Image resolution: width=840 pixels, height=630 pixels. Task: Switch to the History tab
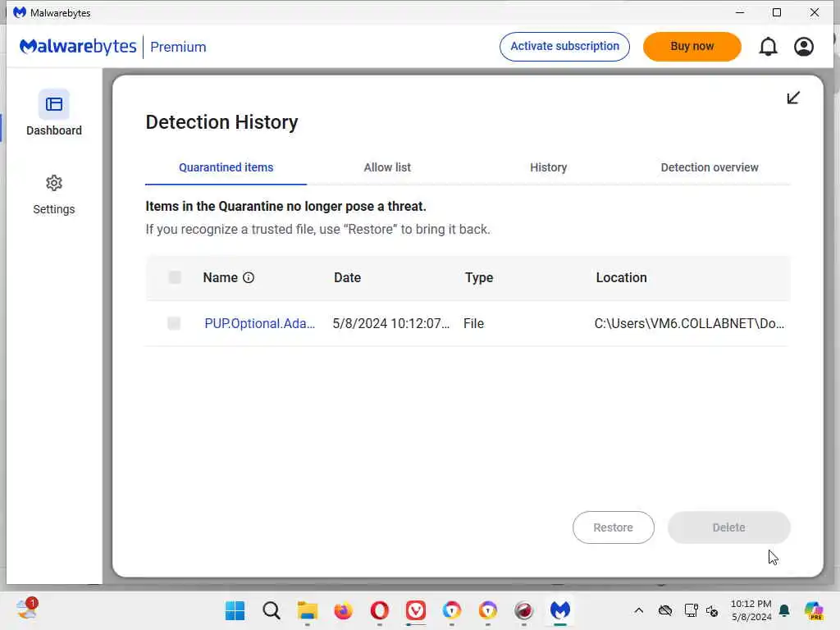point(548,167)
